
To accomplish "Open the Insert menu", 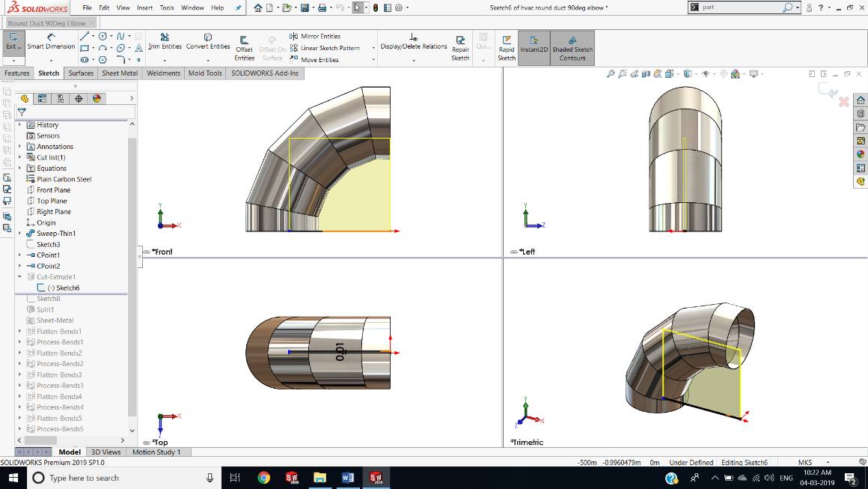I will (x=144, y=7).
